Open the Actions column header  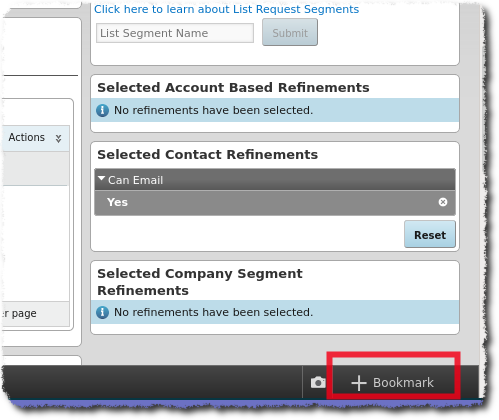coord(27,137)
